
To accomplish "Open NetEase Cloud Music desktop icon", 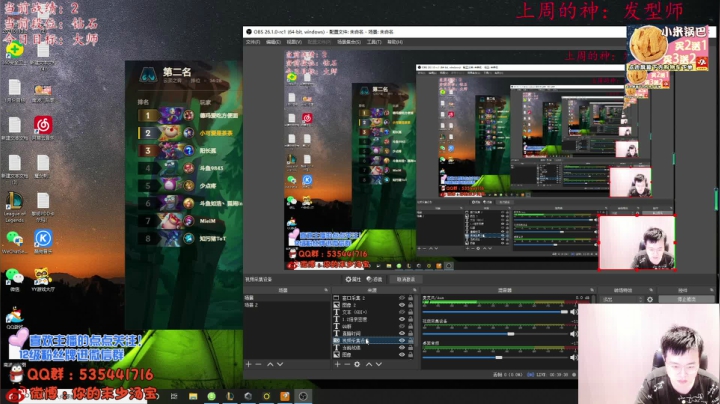I will pyautogui.click(x=43, y=128).
